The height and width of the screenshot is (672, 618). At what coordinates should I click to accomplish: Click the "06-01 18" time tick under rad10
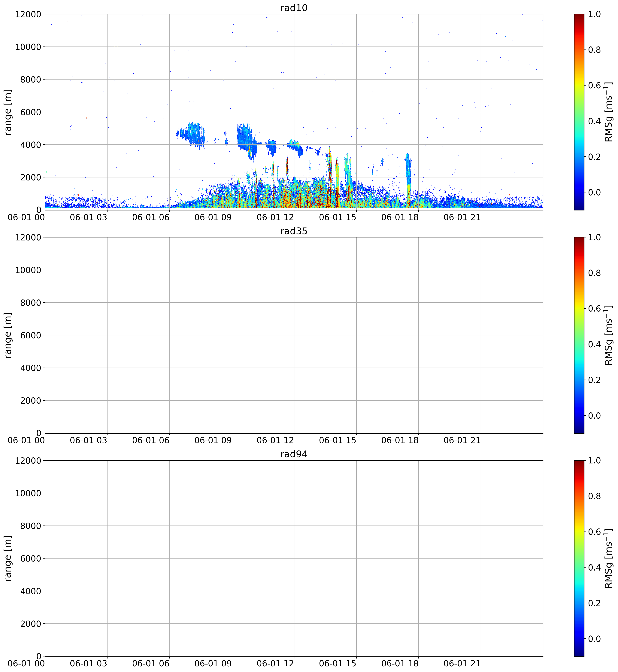(400, 217)
